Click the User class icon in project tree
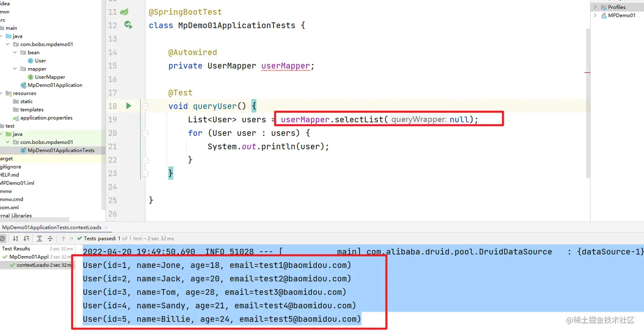 (30, 61)
